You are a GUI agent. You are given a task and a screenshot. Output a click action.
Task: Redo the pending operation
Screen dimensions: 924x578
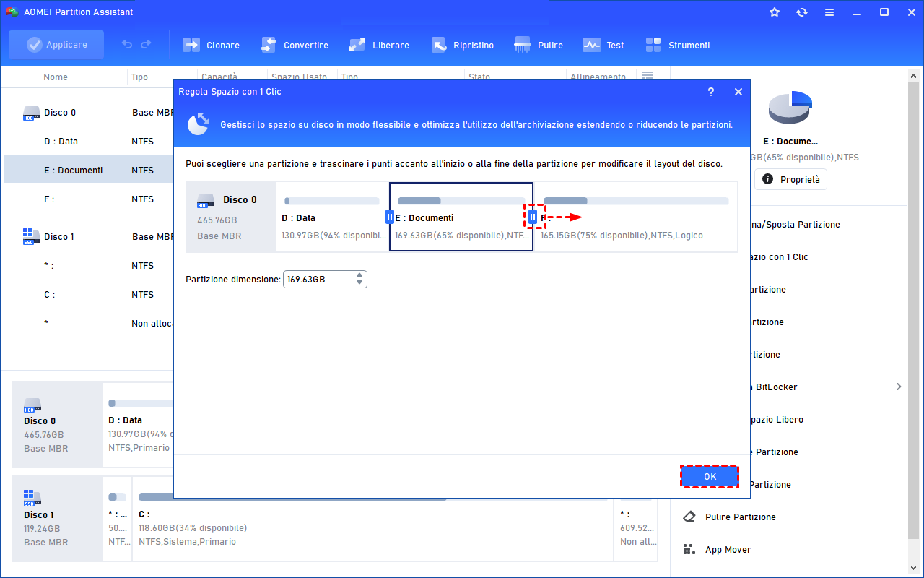click(x=147, y=45)
